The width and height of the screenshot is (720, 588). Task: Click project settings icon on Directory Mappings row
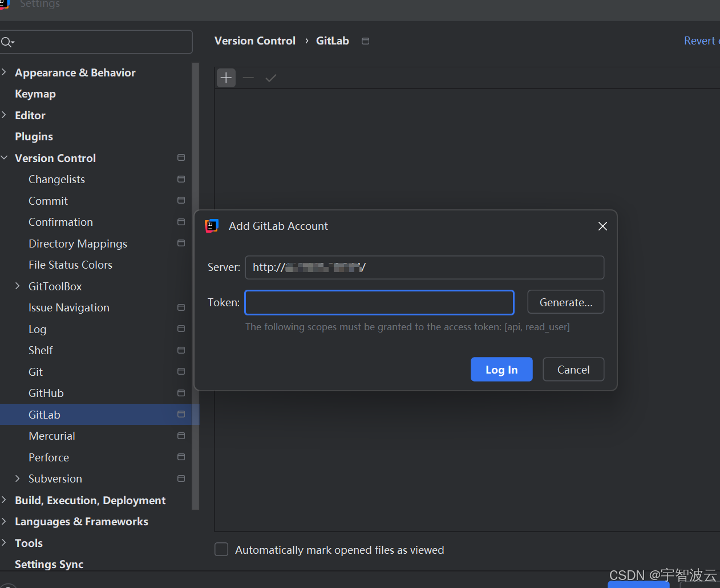tap(181, 243)
